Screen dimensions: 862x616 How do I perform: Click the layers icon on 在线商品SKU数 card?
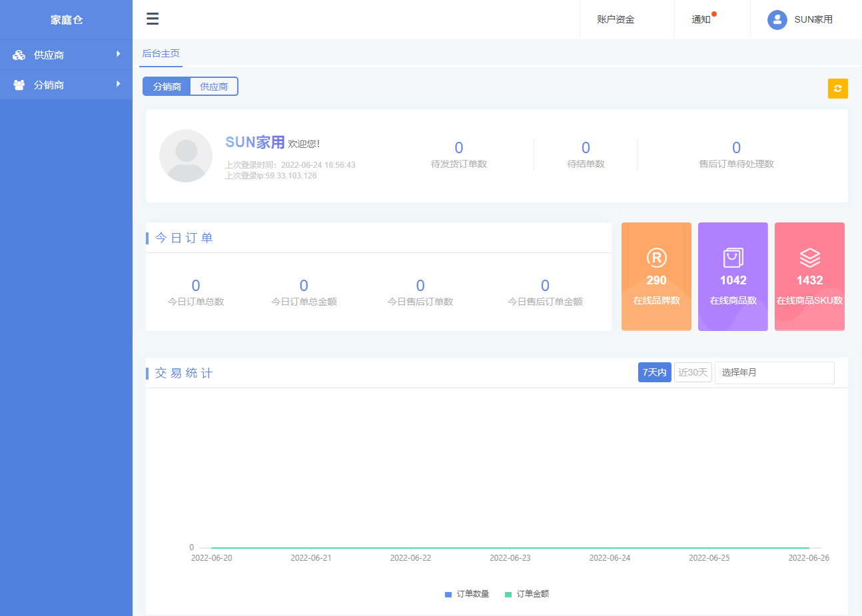(809, 258)
